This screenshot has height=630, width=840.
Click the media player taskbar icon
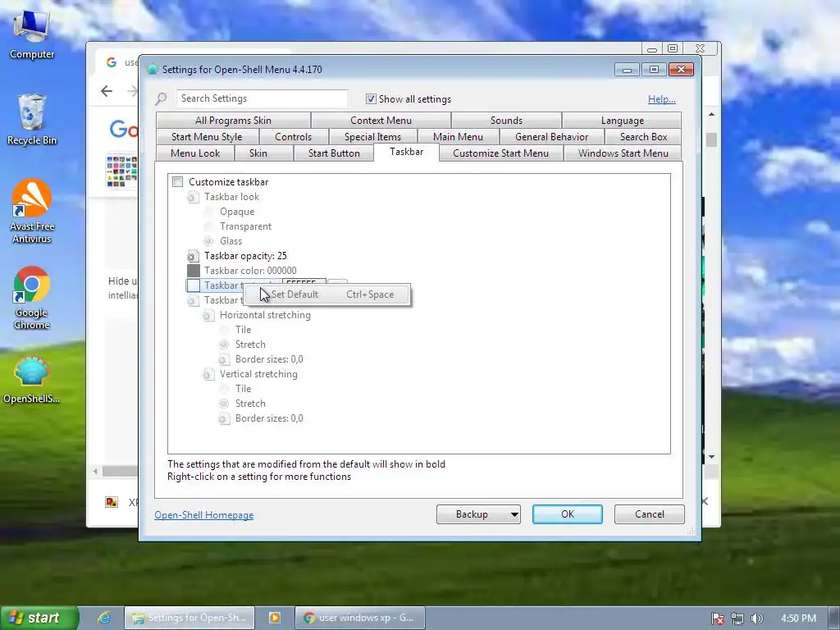[x=274, y=618]
